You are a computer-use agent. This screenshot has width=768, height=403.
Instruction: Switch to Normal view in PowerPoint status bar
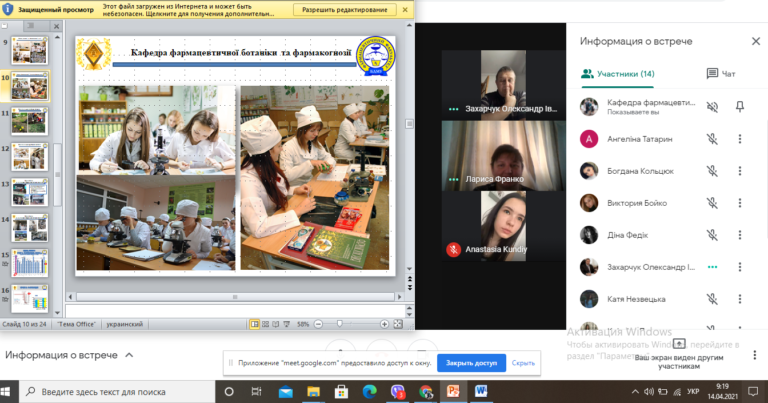[x=254, y=324]
